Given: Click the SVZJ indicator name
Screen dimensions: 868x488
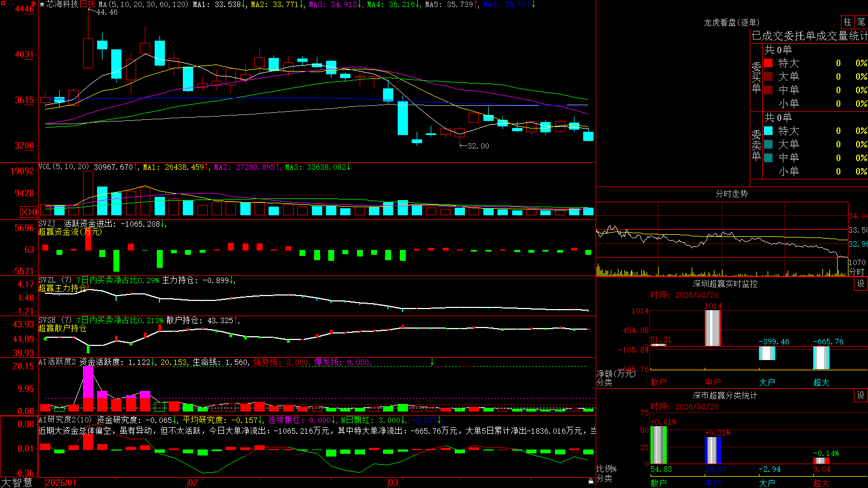Looking at the screenshot, I should (47, 223).
